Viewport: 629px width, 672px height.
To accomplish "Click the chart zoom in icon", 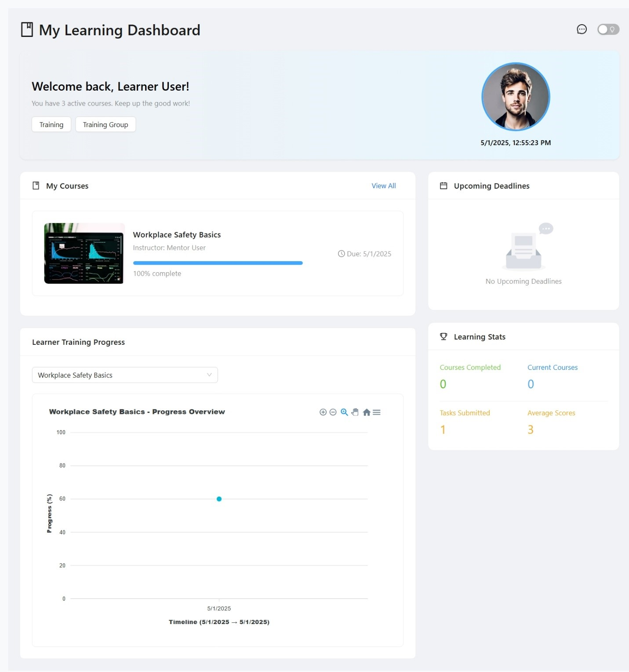I will pyautogui.click(x=323, y=412).
